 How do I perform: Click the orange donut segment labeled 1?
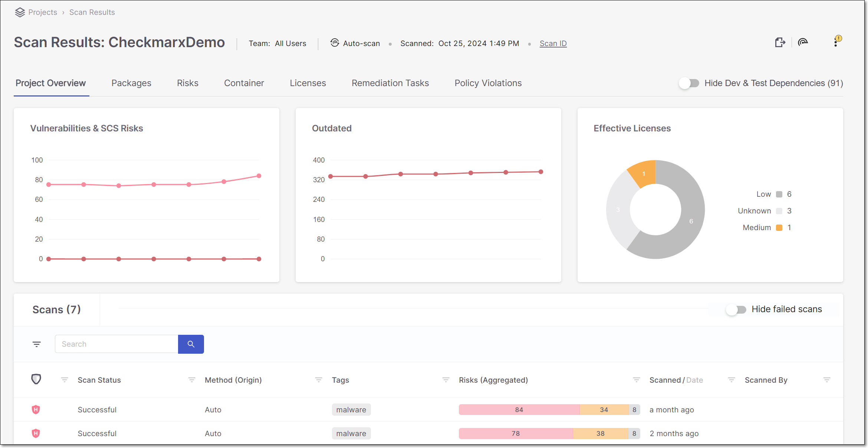pos(644,173)
